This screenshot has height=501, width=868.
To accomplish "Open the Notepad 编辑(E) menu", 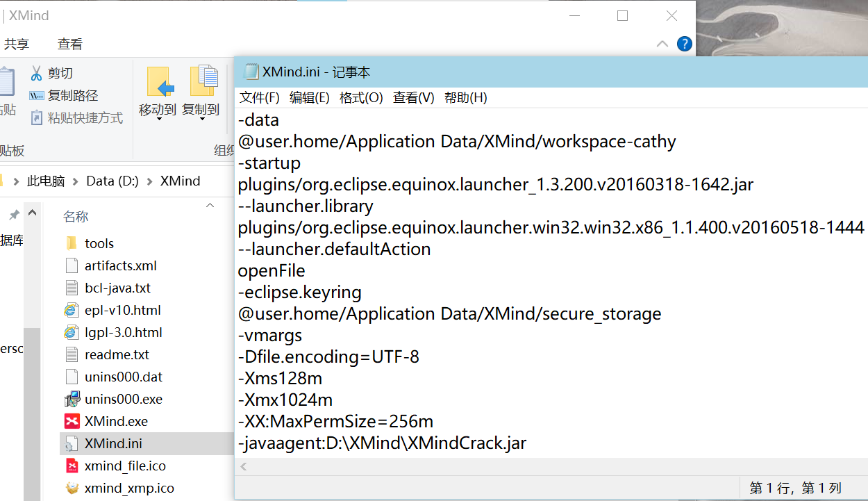I will pyautogui.click(x=310, y=98).
